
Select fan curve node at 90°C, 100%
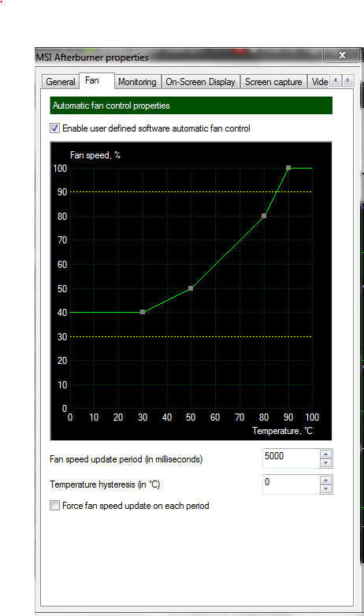click(x=288, y=168)
